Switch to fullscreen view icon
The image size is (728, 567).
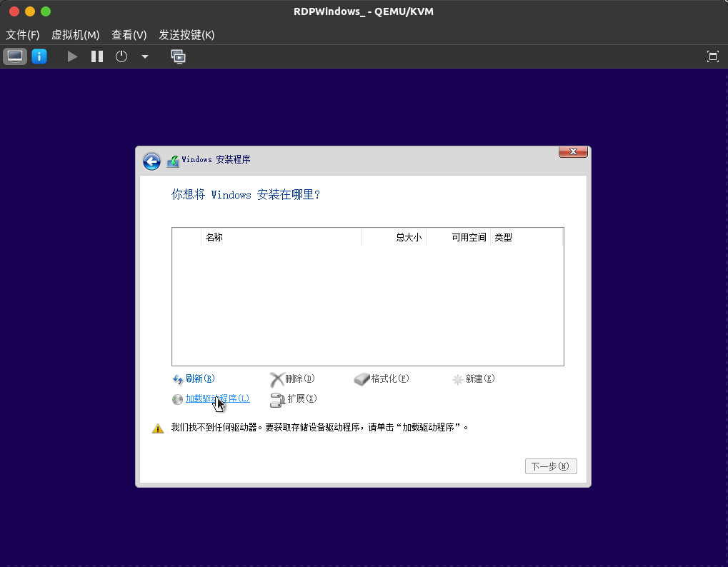pos(713,56)
